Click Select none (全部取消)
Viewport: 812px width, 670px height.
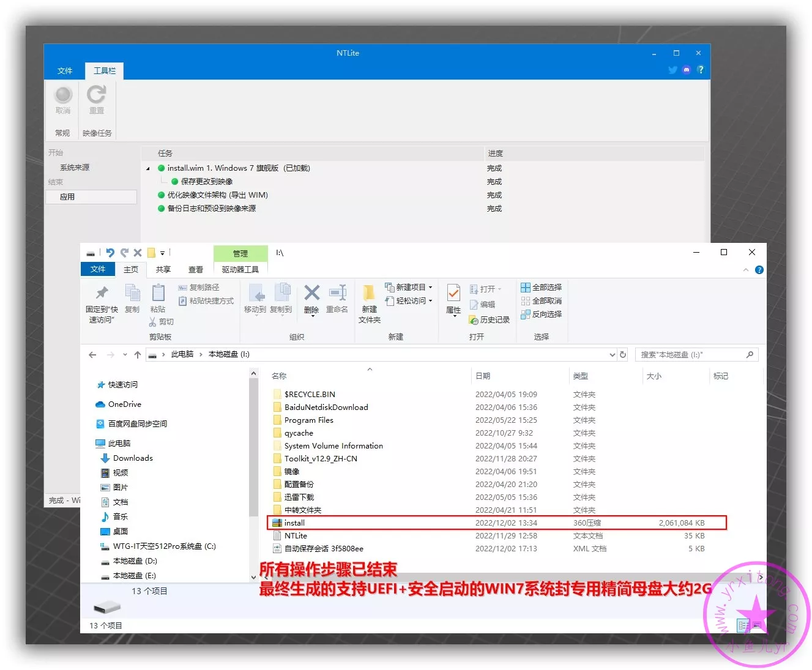coord(541,301)
